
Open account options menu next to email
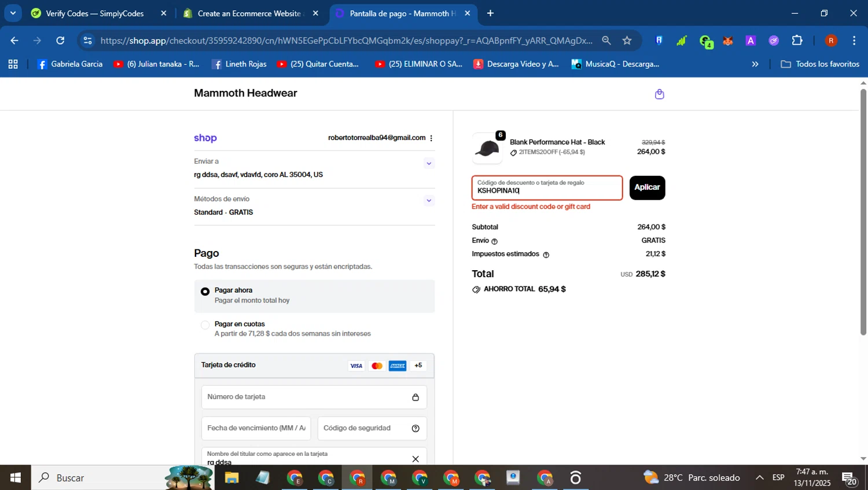[431, 138]
